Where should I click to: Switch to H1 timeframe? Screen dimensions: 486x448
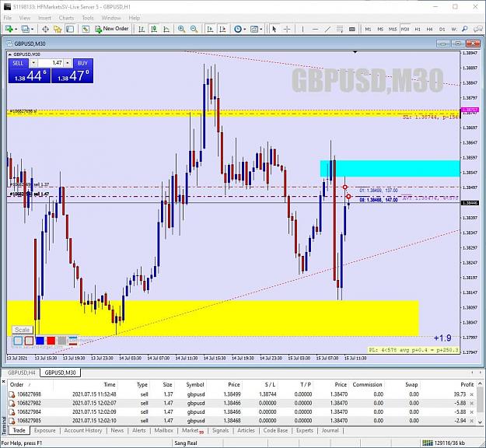coord(418,29)
